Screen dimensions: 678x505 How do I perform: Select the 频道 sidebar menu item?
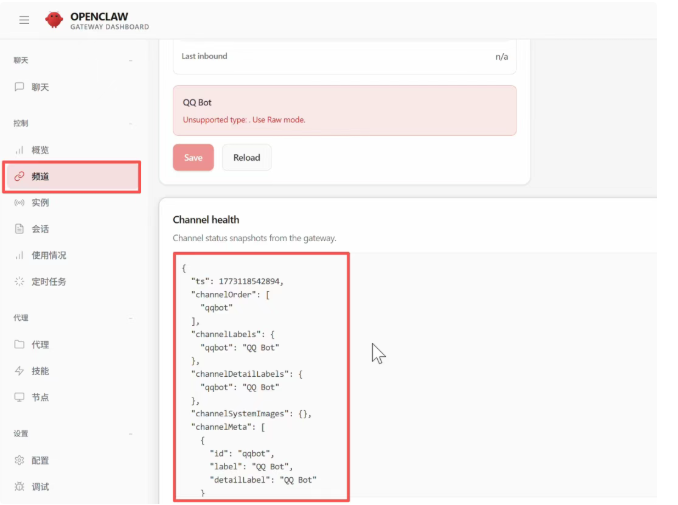[71, 177]
